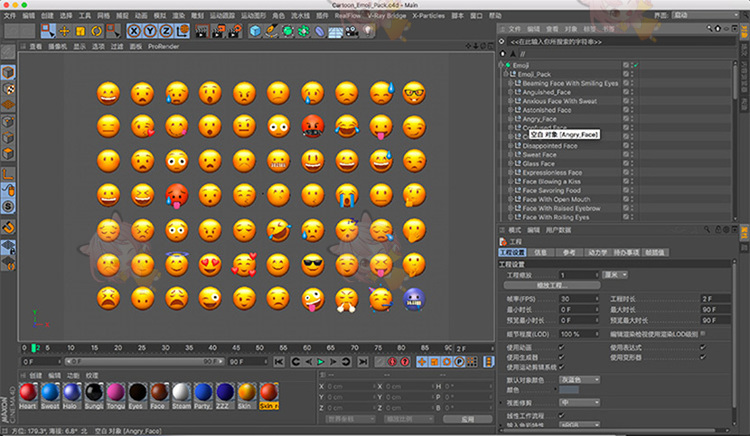Image resolution: width=750 pixels, height=436 pixels.
Task: Select the live selection tool
Action: 48,32
